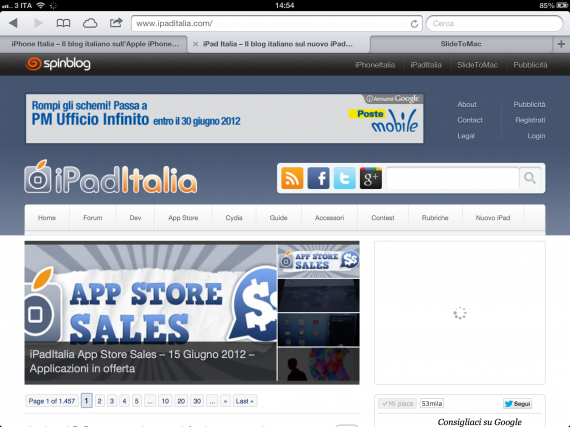Open the Twitter bird icon
Image resolution: width=570 pixels, height=427 pixels.
click(345, 178)
